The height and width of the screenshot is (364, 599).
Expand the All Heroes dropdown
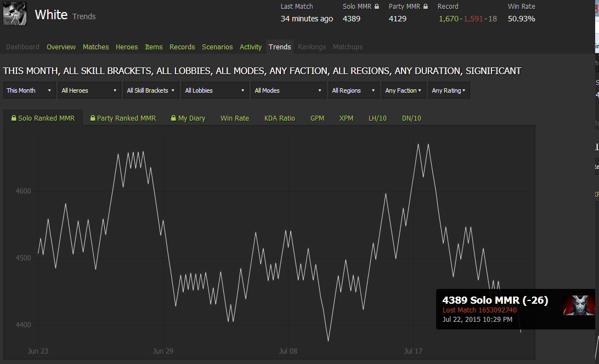click(89, 90)
